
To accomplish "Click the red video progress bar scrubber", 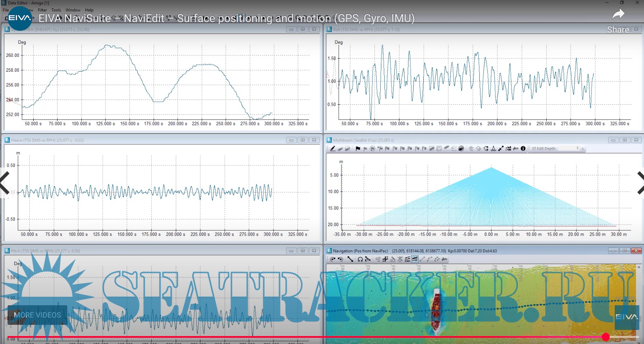I will [606, 337].
